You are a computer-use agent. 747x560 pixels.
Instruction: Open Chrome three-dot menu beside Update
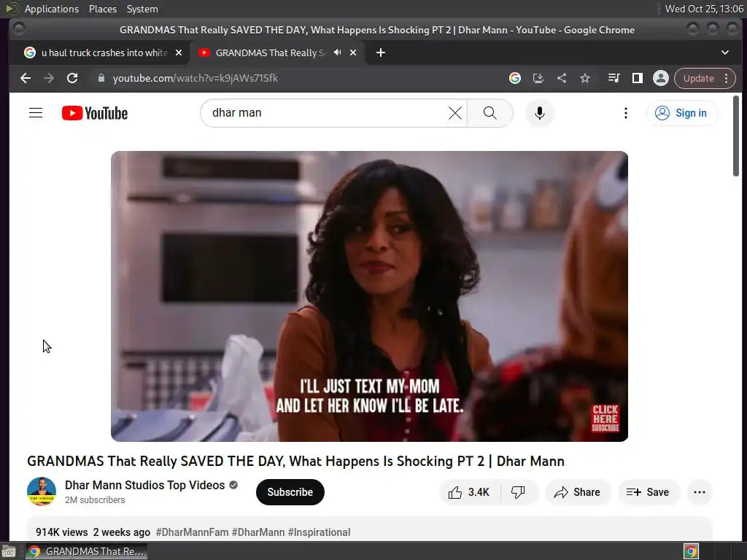point(727,78)
